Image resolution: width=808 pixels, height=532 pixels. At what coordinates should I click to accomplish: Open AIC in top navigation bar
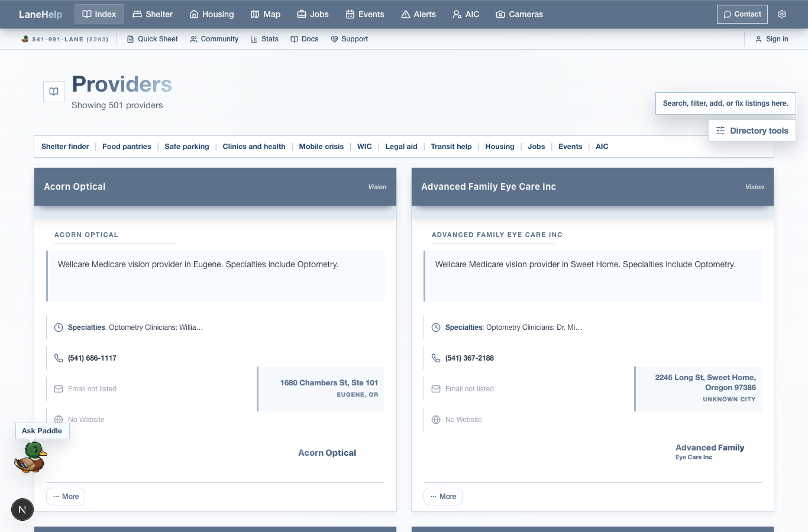[x=466, y=14]
